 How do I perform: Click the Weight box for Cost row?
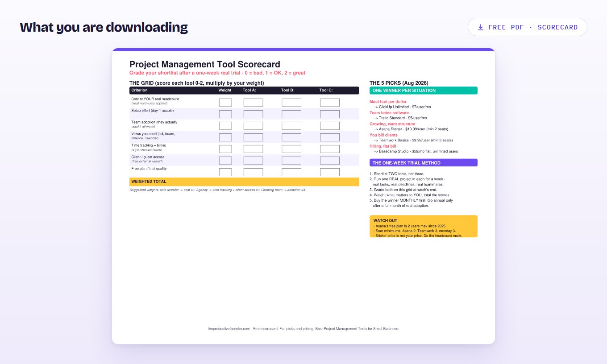pos(225,103)
